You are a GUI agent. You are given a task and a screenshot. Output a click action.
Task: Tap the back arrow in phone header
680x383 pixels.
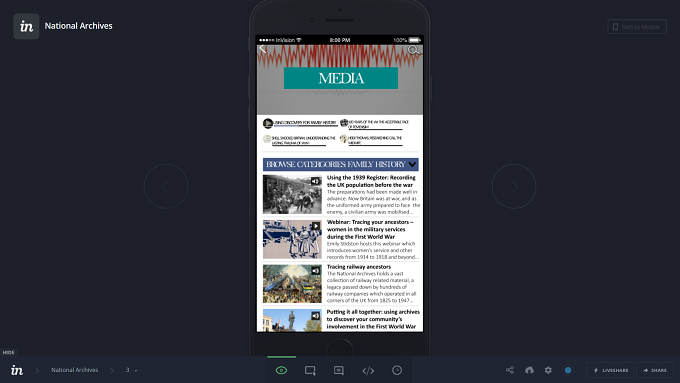click(262, 49)
